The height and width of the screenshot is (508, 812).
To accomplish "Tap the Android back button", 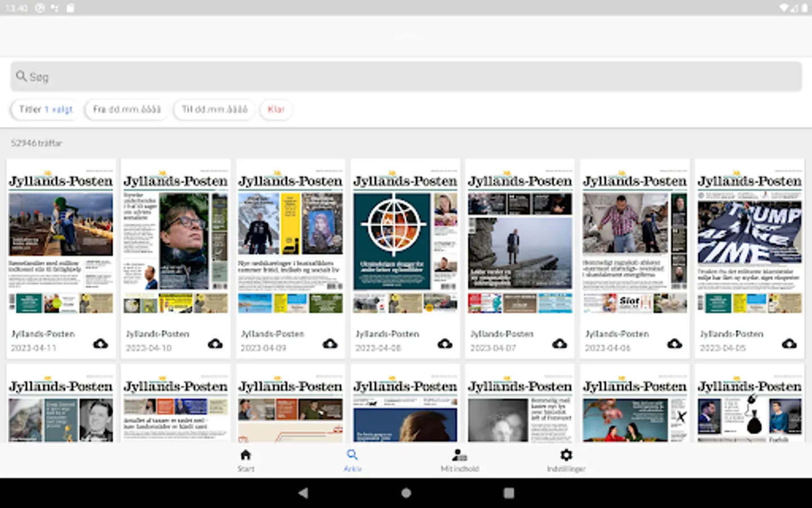I will point(303,493).
